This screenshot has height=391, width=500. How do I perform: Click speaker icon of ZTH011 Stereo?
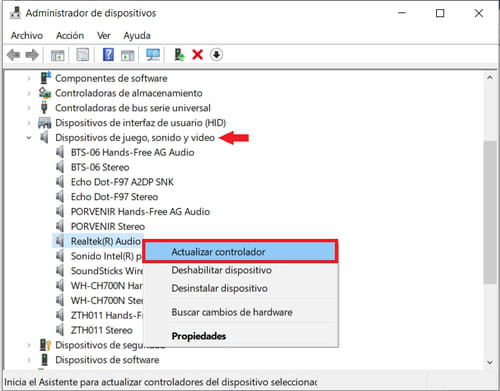click(60, 330)
